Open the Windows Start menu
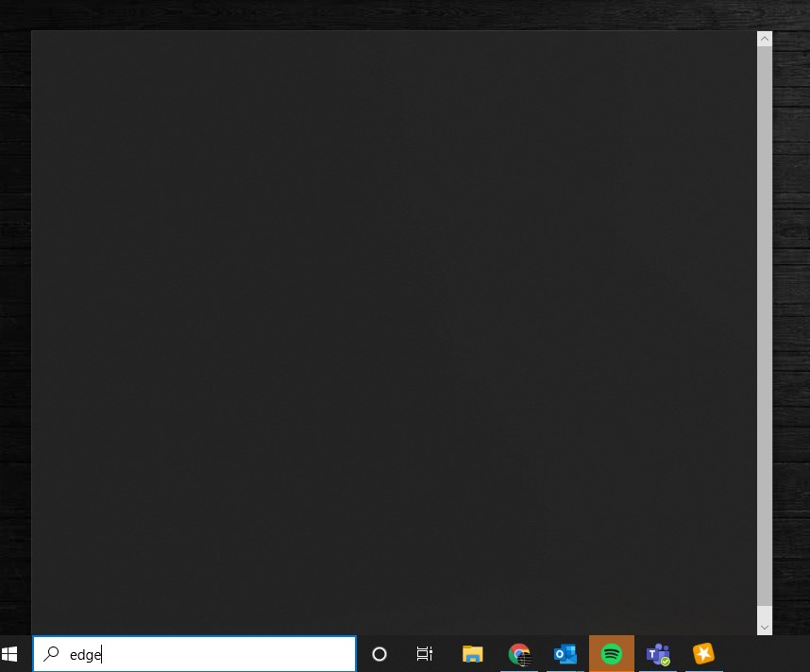This screenshot has height=672, width=810. (9, 654)
